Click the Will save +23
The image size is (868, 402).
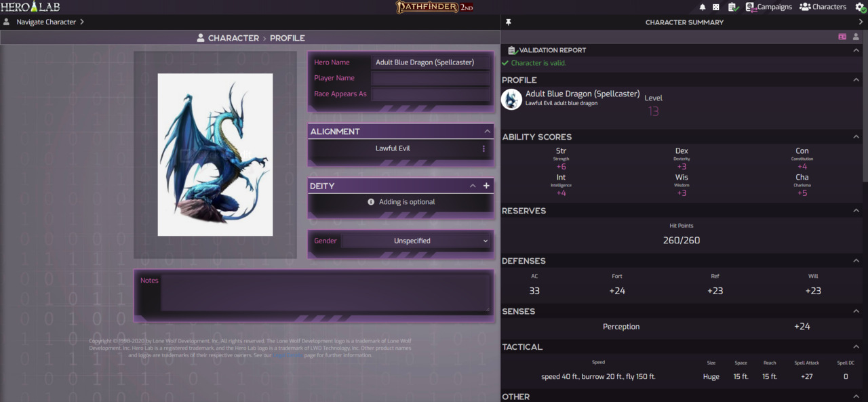[813, 291]
